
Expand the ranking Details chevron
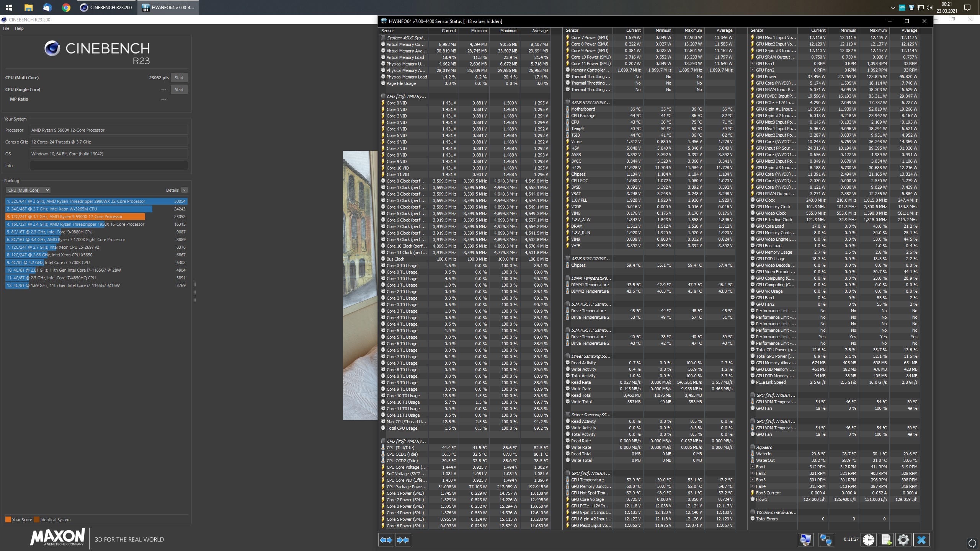(x=185, y=190)
